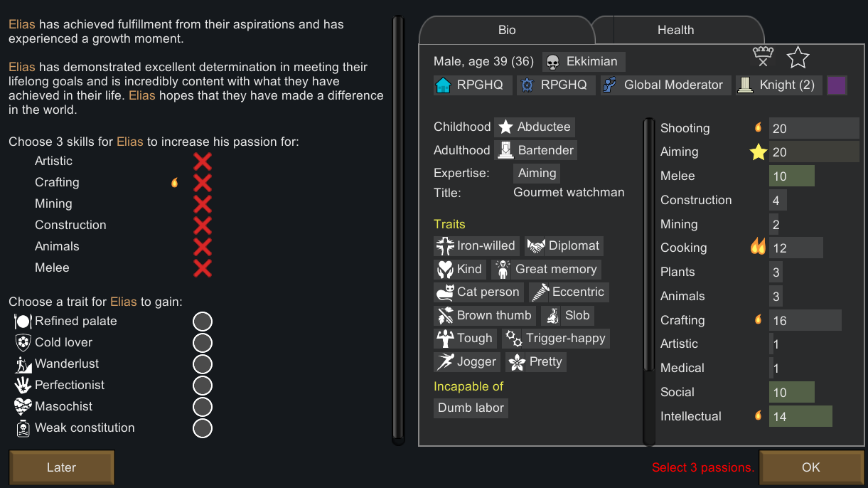Click the RPGHQ home faction icon
This screenshot has width=868, height=488.
[x=444, y=85]
